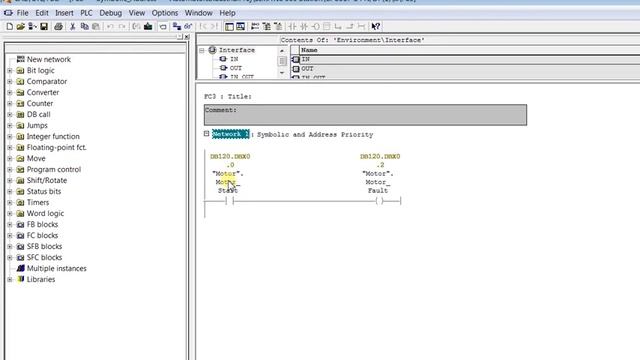Viewport: 640px width, 360px height.
Task: Click the Print toolbar icon
Action: point(58,27)
